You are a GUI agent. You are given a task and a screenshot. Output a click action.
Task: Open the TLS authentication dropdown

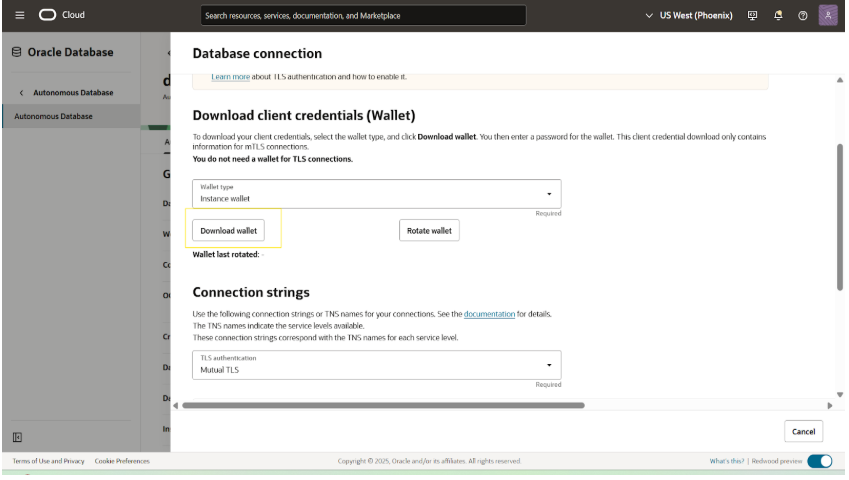(376, 365)
